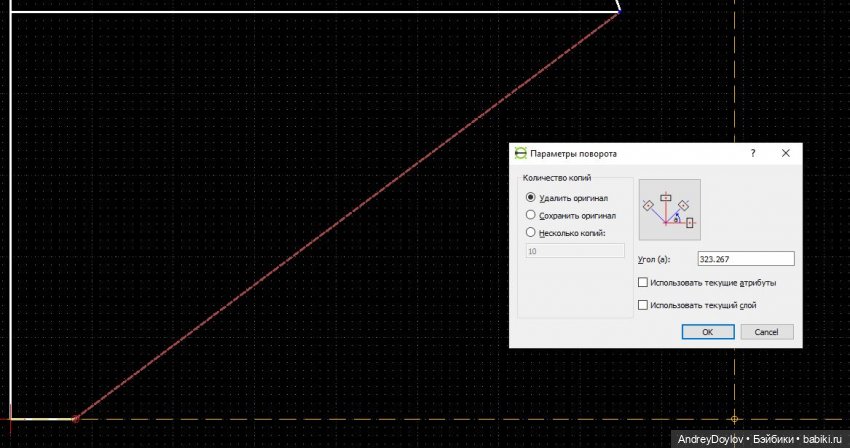Click the app icon in the dialog title bar
This screenshot has height=448, width=850.
coord(520,154)
